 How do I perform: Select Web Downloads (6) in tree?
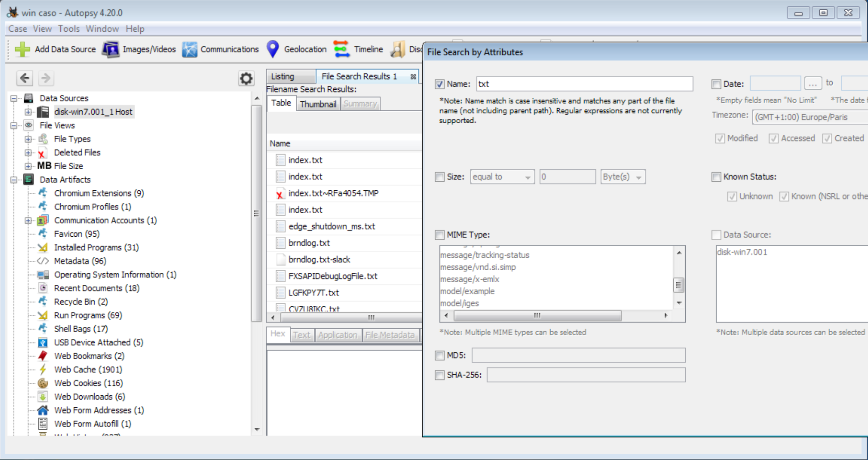click(x=89, y=397)
